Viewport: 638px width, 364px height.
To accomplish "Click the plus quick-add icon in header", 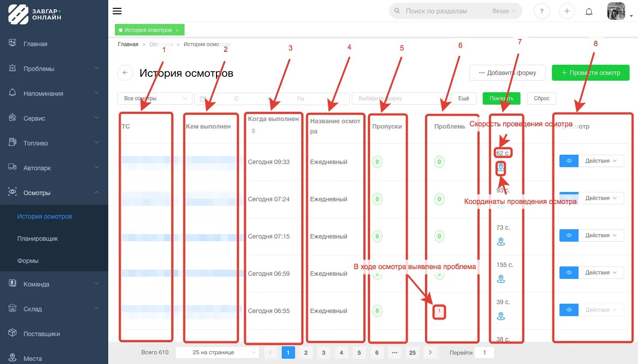I will pos(567,11).
